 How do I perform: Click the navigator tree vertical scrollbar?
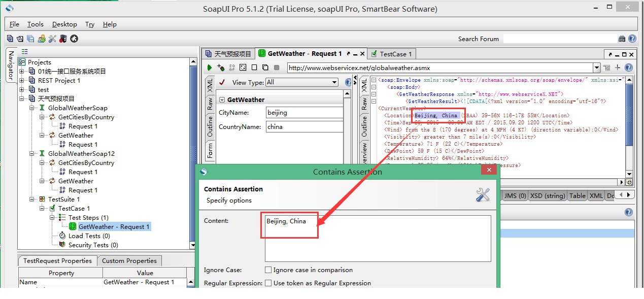click(193, 153)
